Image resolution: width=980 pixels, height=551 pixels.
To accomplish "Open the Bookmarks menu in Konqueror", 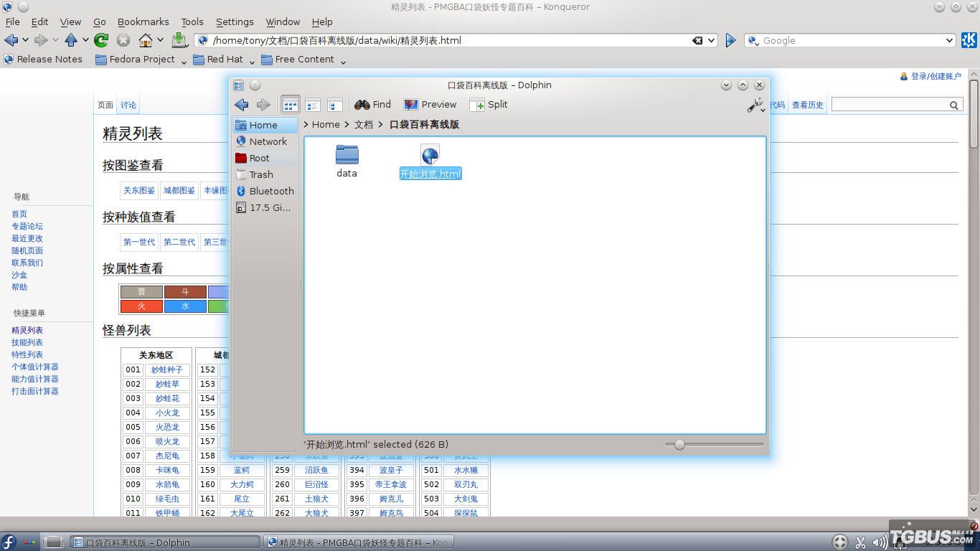I will 143,22.
